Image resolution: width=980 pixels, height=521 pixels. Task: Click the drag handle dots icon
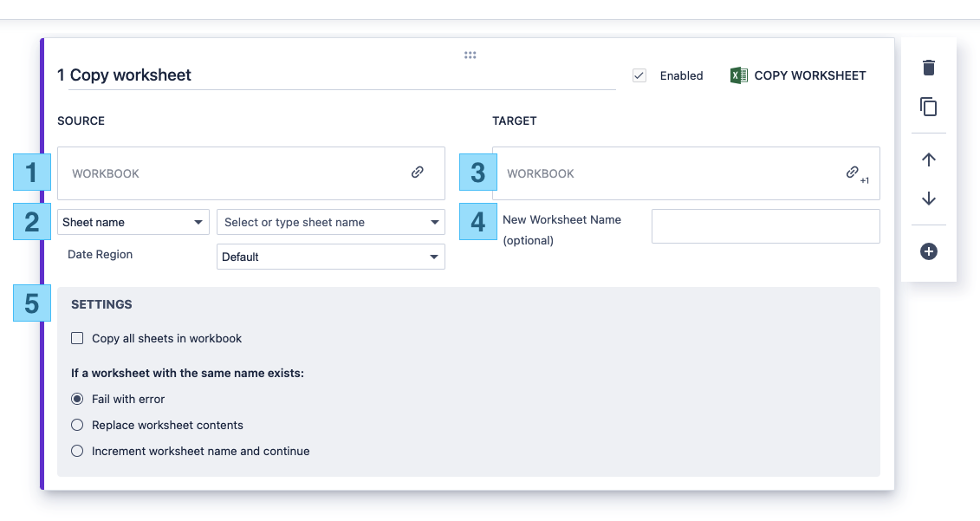[470, 55]
